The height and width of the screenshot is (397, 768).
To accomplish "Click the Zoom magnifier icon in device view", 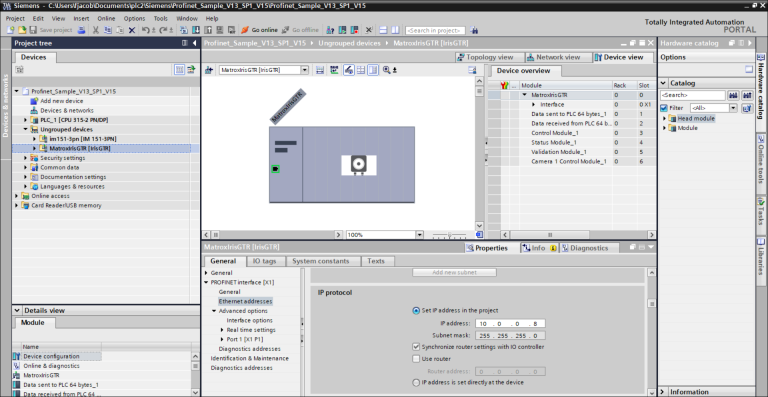I will click(x=387, y=70).
